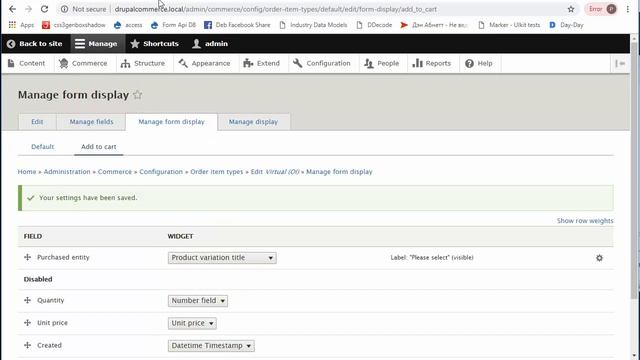Click the browser address bar URL
The width and height of the screenshot is (640, 360).
click(x=276, y=9)
